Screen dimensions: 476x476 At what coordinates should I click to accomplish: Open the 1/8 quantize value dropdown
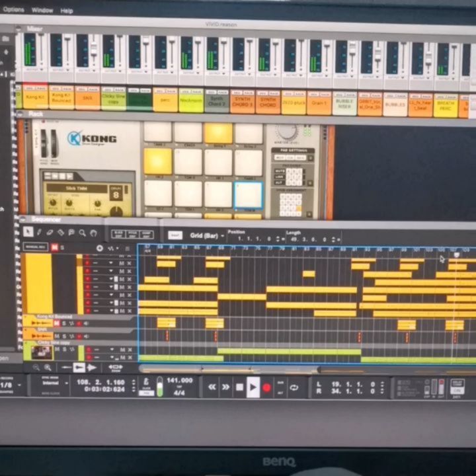[8, 385]
